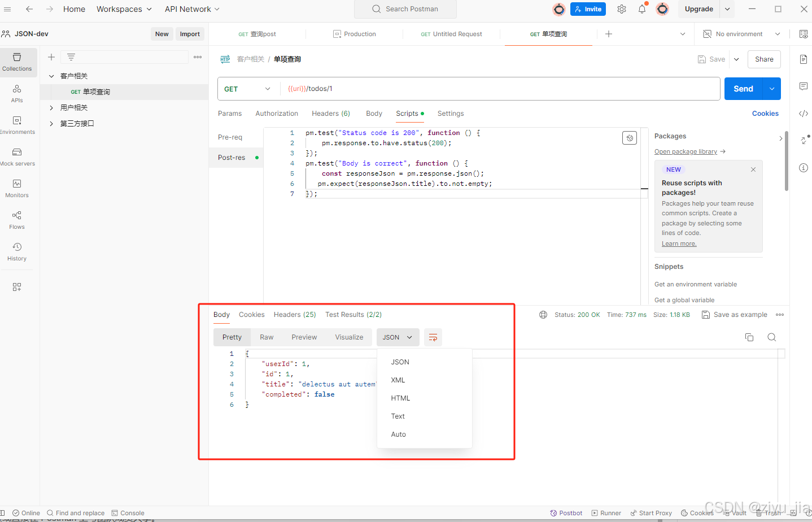Open the No environment selector
The height and width of the screenshot is (522, 812).
741,34
